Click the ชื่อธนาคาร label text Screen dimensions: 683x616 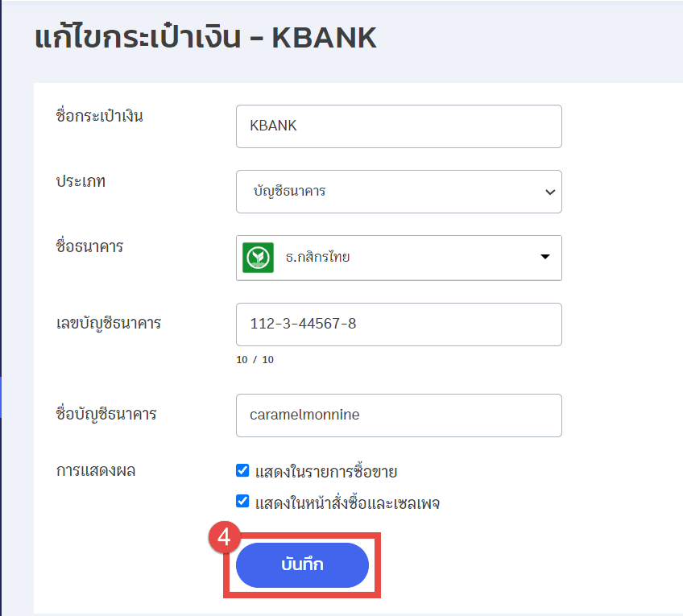point(89,246)
